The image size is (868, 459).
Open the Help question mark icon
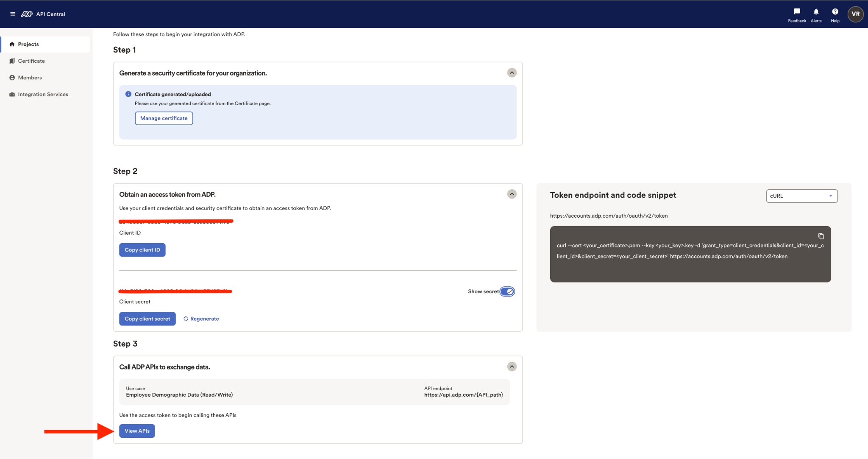[835, 12]
